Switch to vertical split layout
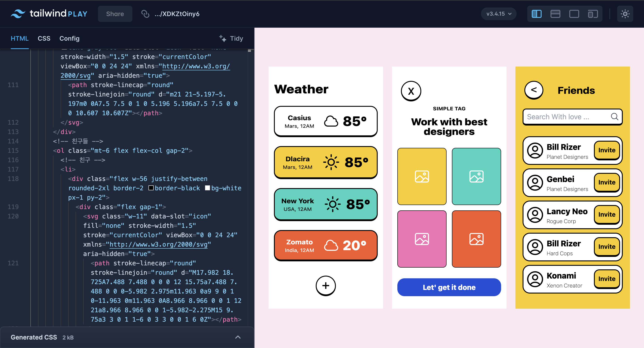The image size is (644, 348). pyautogui.click(x=536, y=14)
